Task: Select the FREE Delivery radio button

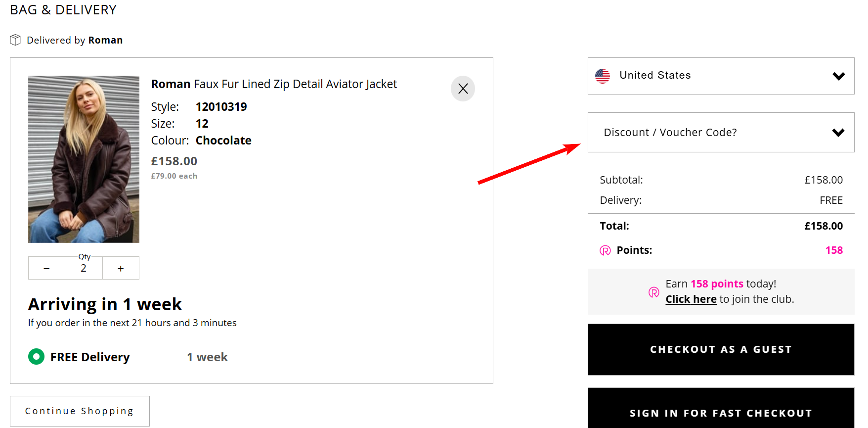Action: tap(36, 357)
